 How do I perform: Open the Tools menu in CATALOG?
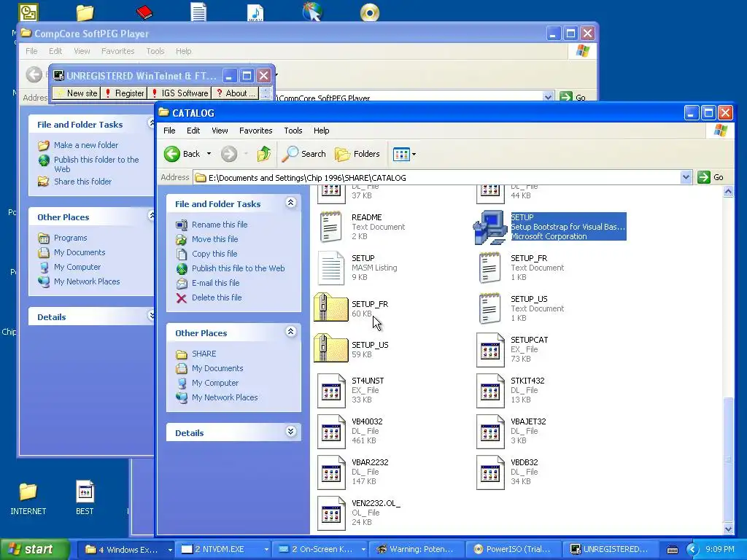click(293, 131)
